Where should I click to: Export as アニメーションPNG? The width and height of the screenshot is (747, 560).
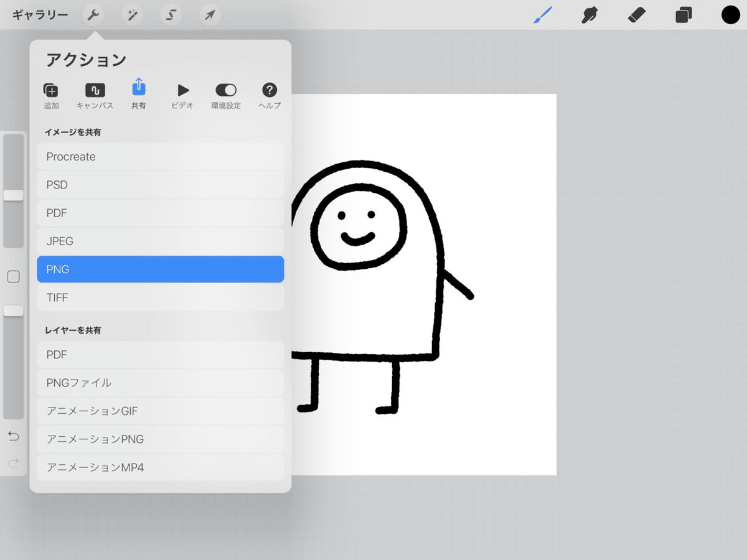pos(161,439)
